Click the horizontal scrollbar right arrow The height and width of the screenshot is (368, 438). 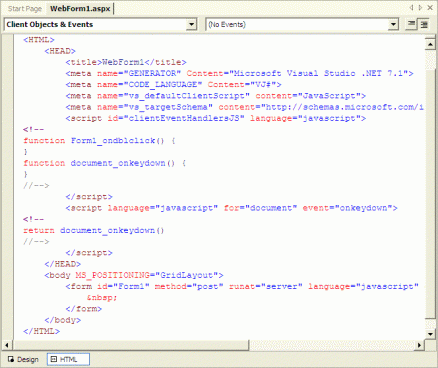coord(420,345)
